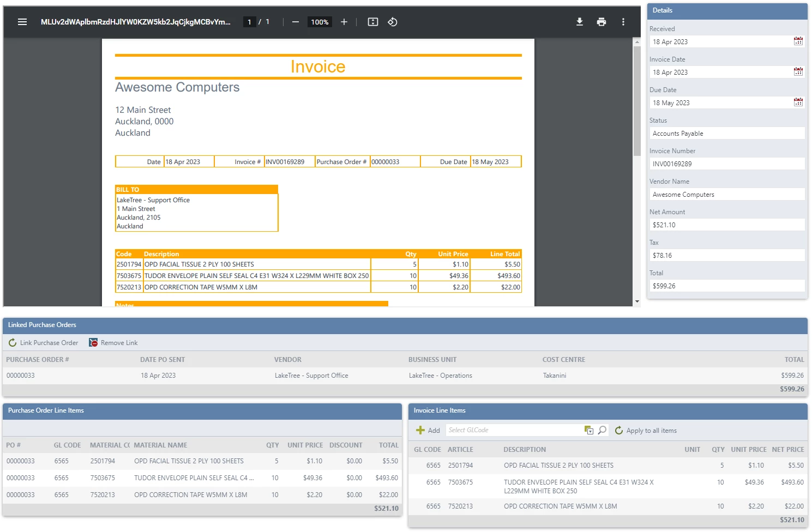This screenshot has width=812, height=532.
Task: Click Link Purchase Order button
Action: tap(43, 343)
